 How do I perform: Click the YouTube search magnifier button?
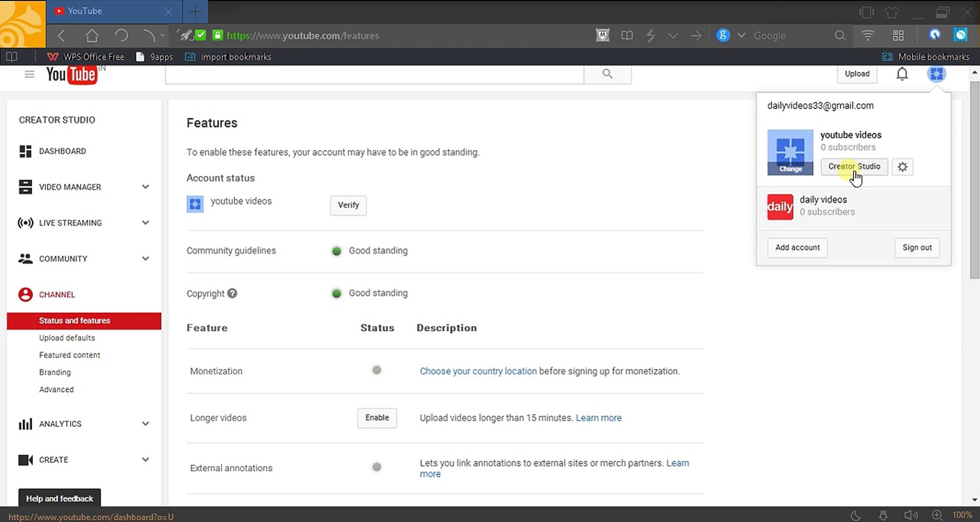point(607,74)
